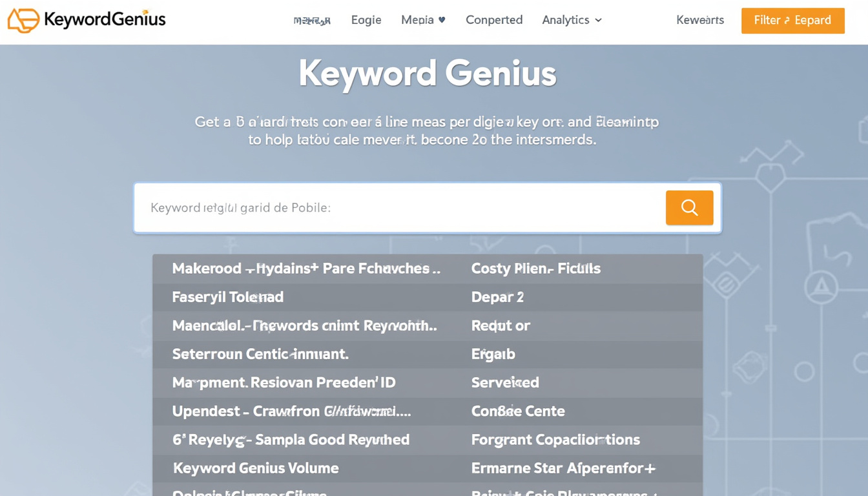Click the "Requt or" cell
868x496 pixels.
tap(501, 325)
